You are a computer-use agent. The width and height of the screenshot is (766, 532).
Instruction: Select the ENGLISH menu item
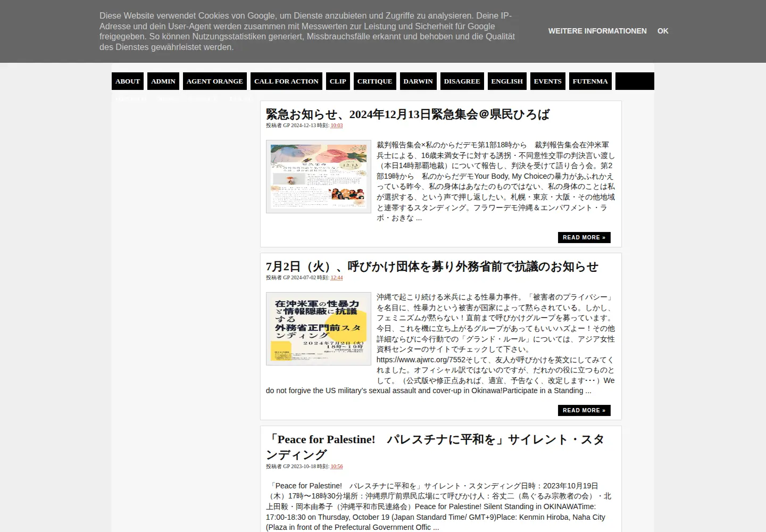(507, 81)
